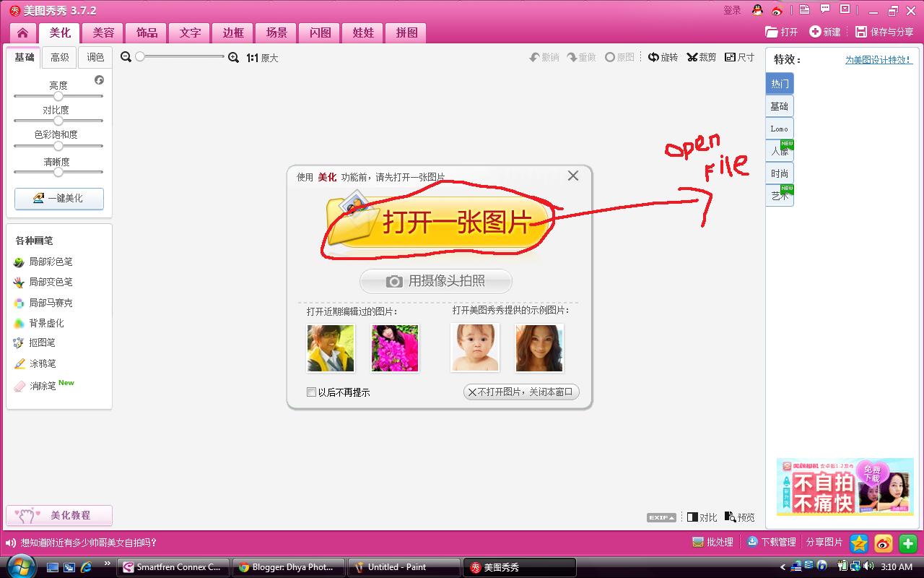This screenshot has height=578, width=924.
Task: Click 不打开图片,关闭本窗口 button
Action: click(x=521, y=392)
